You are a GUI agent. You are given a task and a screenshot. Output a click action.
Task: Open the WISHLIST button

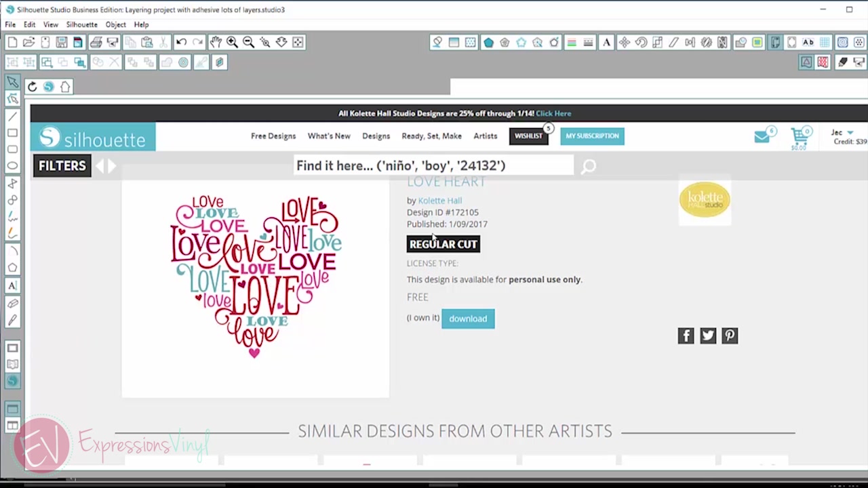528,136
